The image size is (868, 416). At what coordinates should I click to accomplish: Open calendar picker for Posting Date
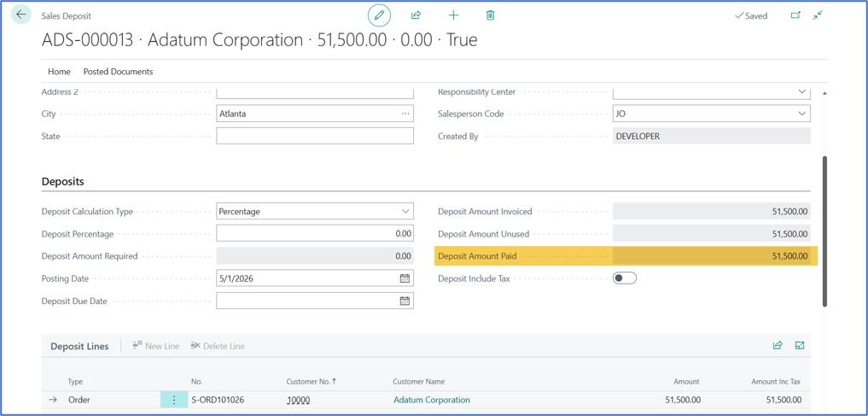405,278
